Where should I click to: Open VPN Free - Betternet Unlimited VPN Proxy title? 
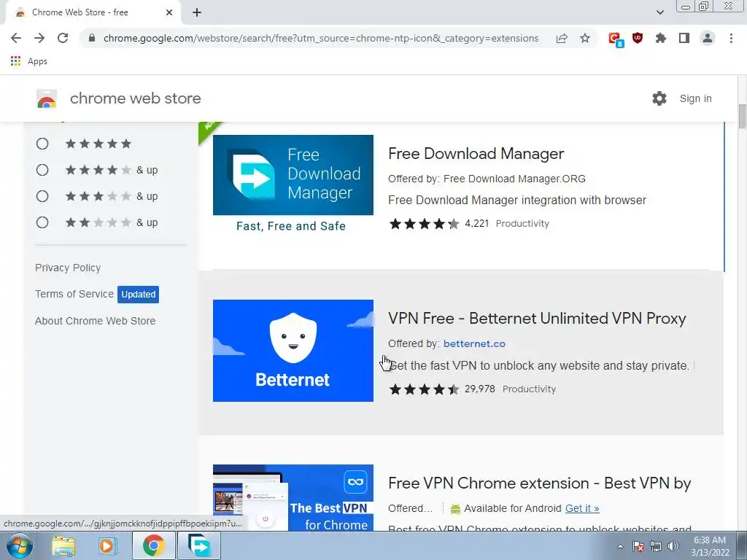point(537,319)
